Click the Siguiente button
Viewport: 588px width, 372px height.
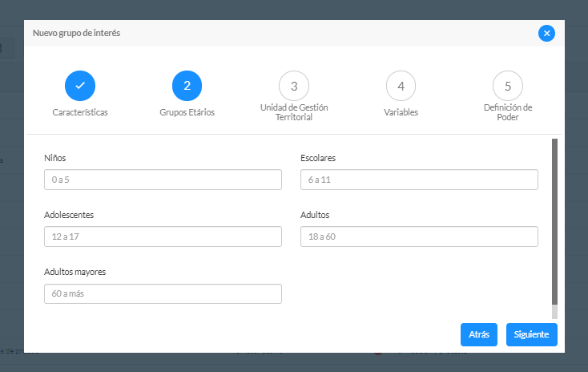(531, 334)
